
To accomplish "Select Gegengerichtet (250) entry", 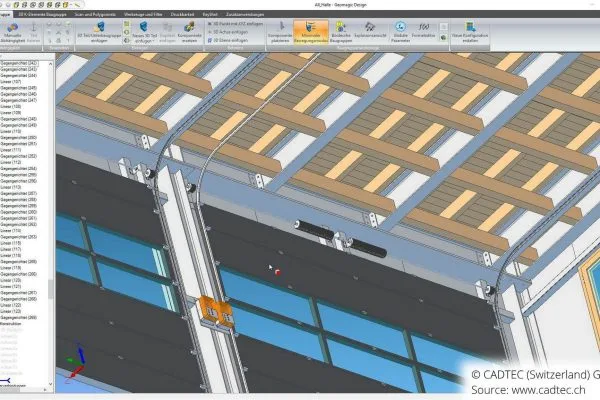I will click(19, 137).
